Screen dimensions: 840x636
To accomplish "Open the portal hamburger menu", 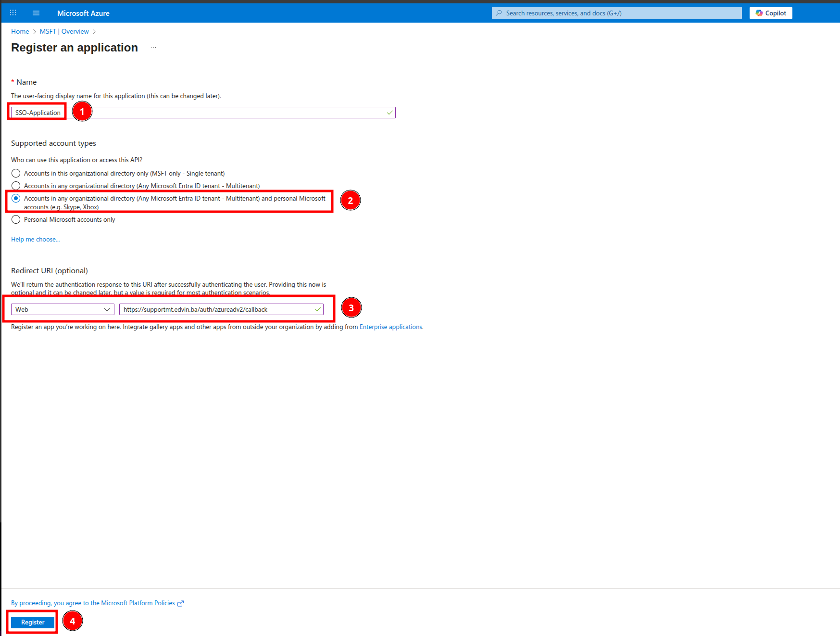I will 36,13.
